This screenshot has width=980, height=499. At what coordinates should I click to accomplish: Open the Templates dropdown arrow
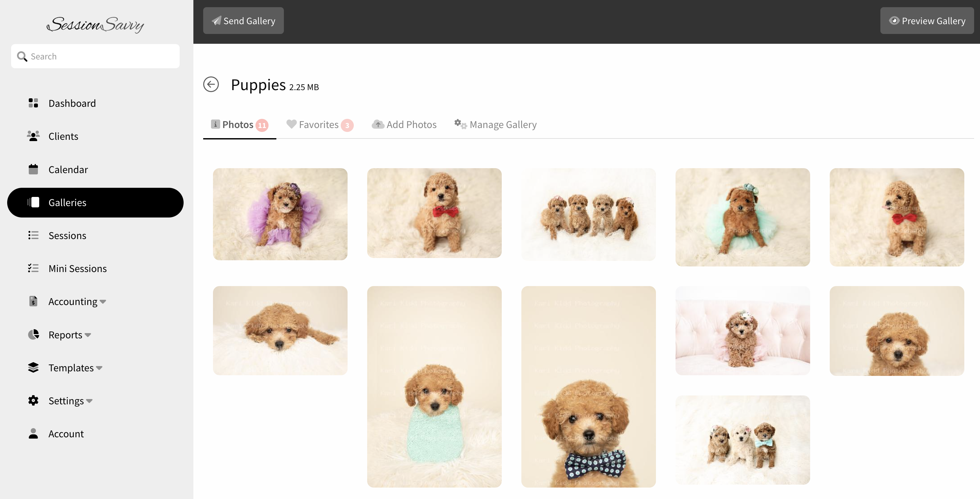coord(99,368)
